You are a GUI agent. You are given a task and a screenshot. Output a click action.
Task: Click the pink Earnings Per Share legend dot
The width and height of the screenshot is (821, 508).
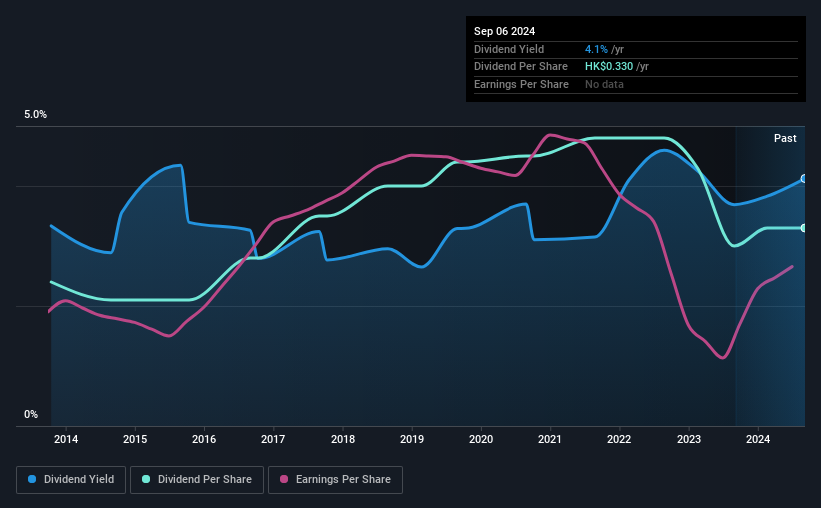point(284,479)
